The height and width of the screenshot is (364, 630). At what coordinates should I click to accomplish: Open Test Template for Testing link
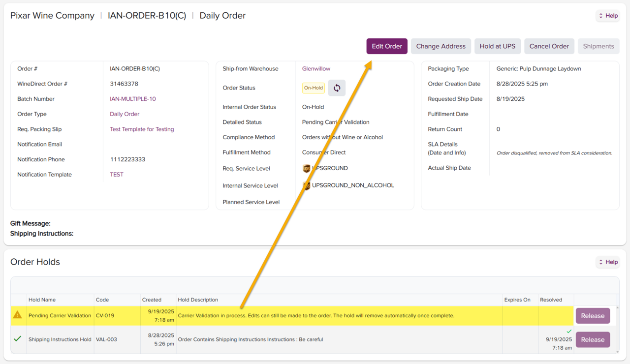(x=142, y=129)
